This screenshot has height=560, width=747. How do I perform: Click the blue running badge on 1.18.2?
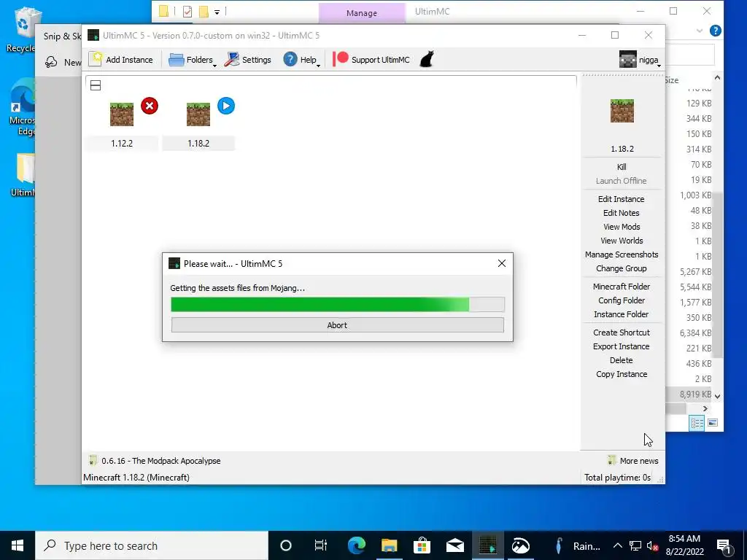coord(226,106)
